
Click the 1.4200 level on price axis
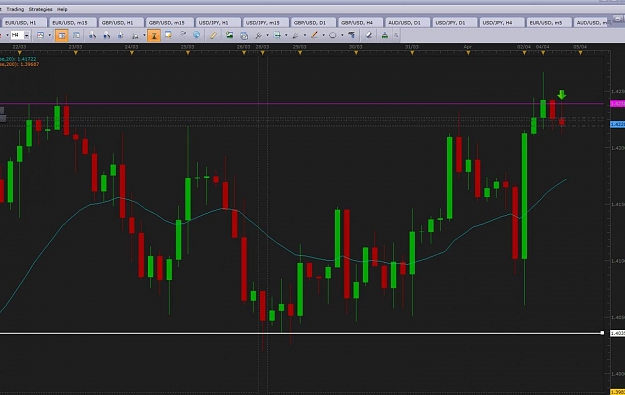[x=617, y=148]
